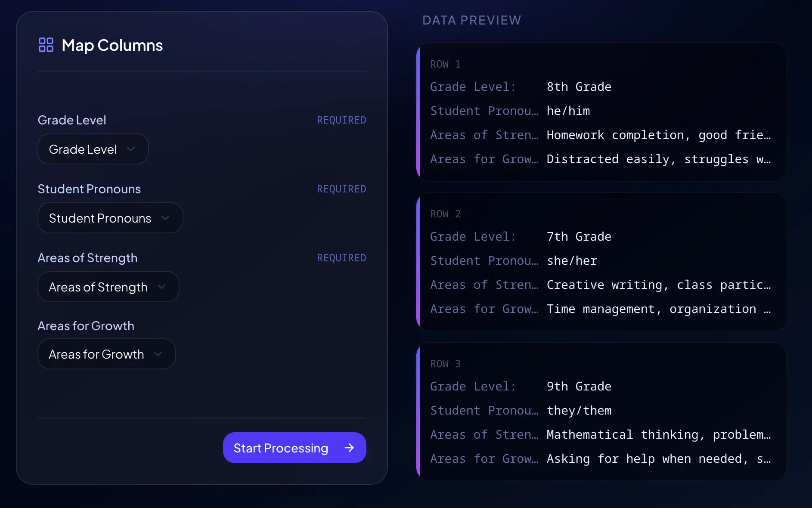The height and width of the screenshot is (508, 812).
Task: Open the Grade Level dropdown
Action: click(93, 149)
